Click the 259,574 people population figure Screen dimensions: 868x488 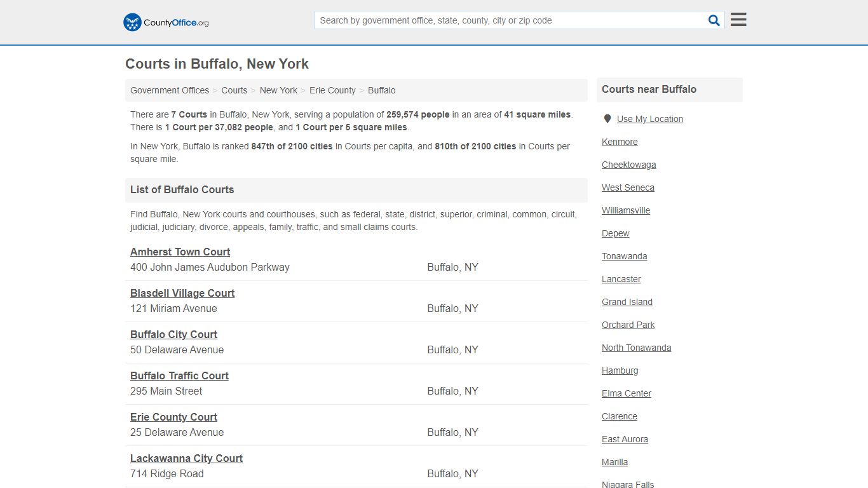pyautogui.click(x=417, y=114)
